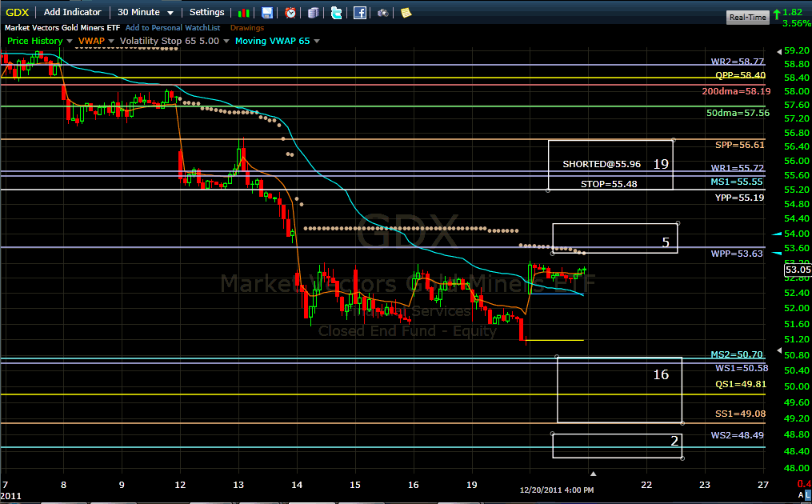Open the chart style bars icon
Viewport: 812px width, 504px height.
pos(243,13)
